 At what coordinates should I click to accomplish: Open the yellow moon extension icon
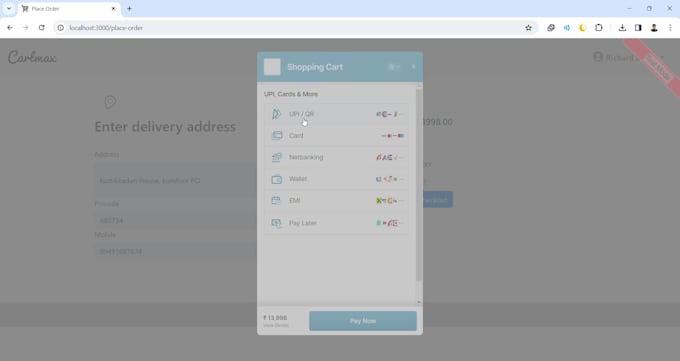click(x=583, y=28)
